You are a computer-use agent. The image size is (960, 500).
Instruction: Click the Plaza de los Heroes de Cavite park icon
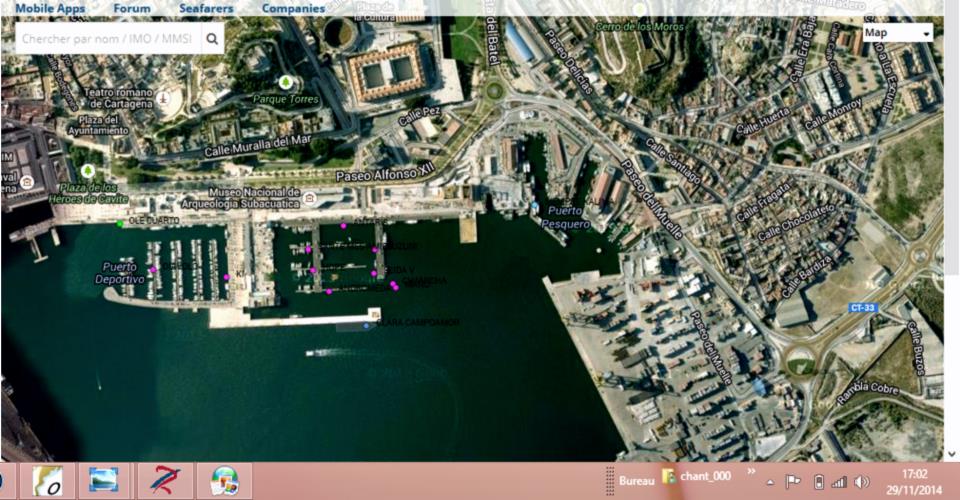(89, 172)
